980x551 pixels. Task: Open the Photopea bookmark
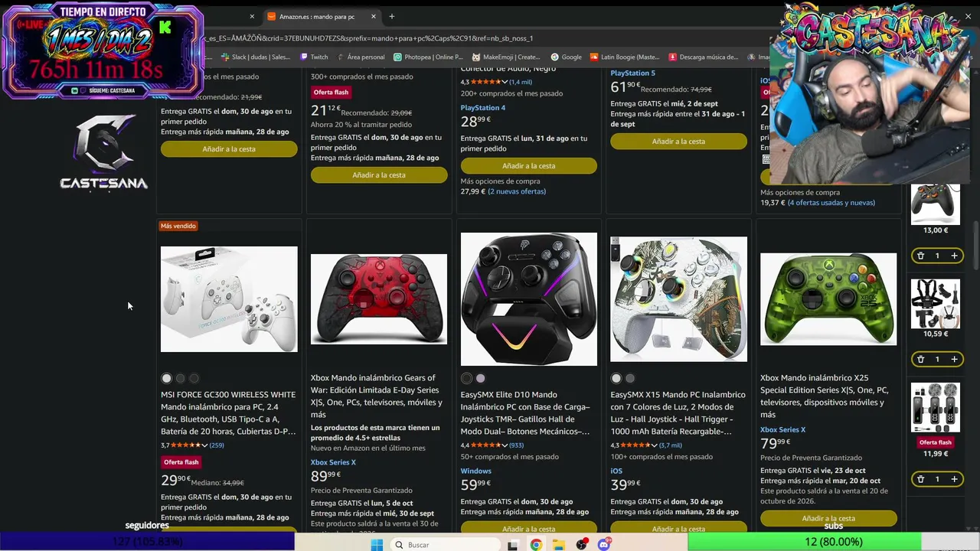click(x=428, y=57)
